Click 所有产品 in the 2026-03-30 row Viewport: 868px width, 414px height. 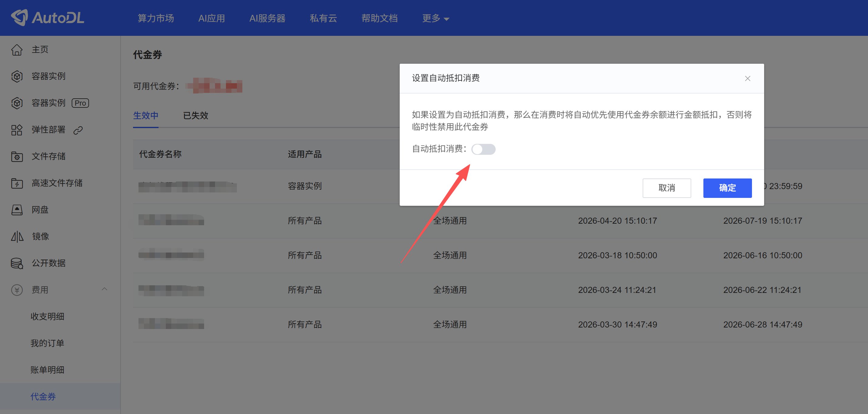click(305, 324)
